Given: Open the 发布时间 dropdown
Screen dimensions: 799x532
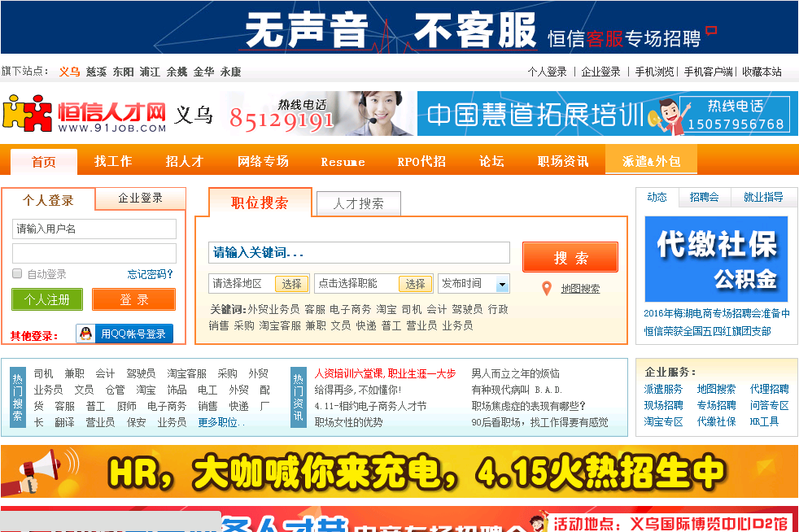Looking at the screenshot, I should tap(474, 283).
